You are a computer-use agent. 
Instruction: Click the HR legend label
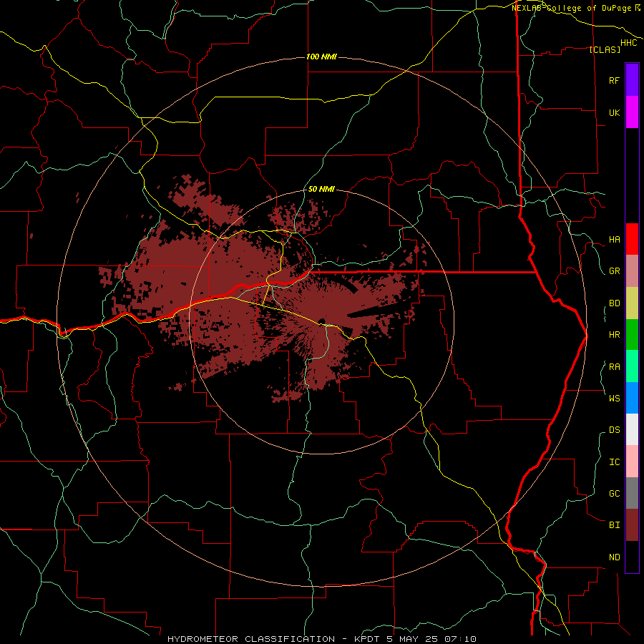[x=614, y=335]
